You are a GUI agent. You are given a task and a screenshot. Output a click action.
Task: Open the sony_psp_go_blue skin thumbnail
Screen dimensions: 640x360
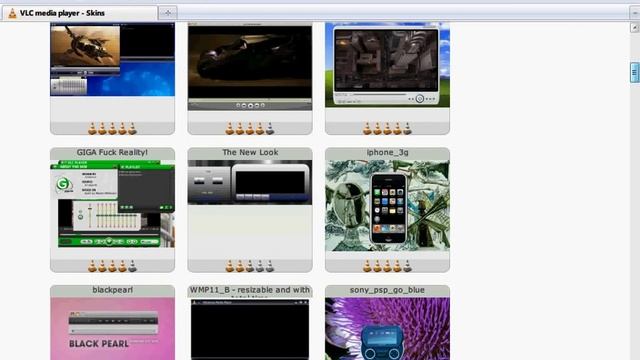point(387,329)
